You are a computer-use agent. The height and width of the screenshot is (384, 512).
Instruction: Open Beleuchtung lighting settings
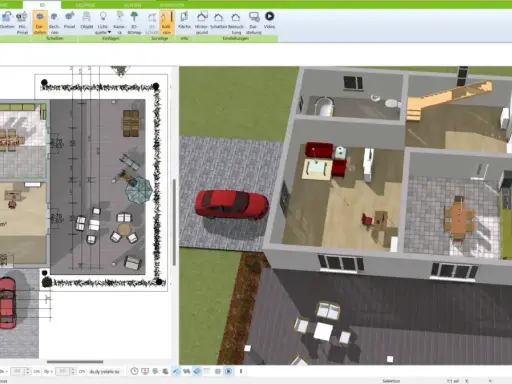(x=236, y=22)
